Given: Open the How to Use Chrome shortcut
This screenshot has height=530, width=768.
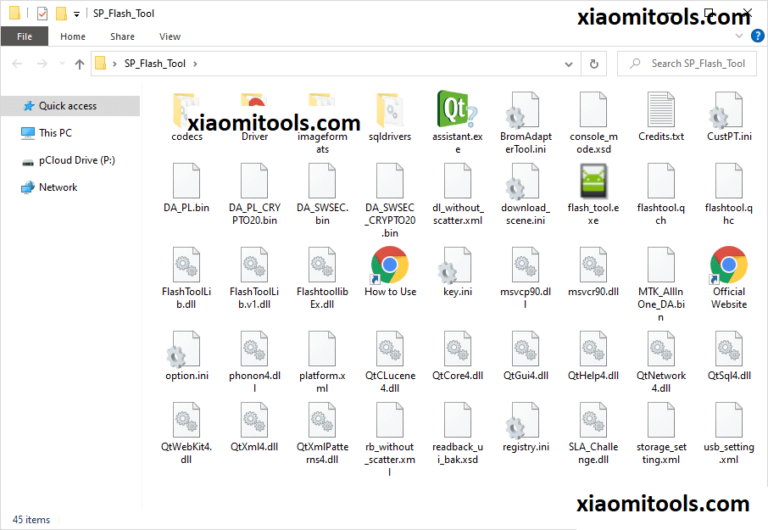Looking at the screenshot, I should 390,267.
